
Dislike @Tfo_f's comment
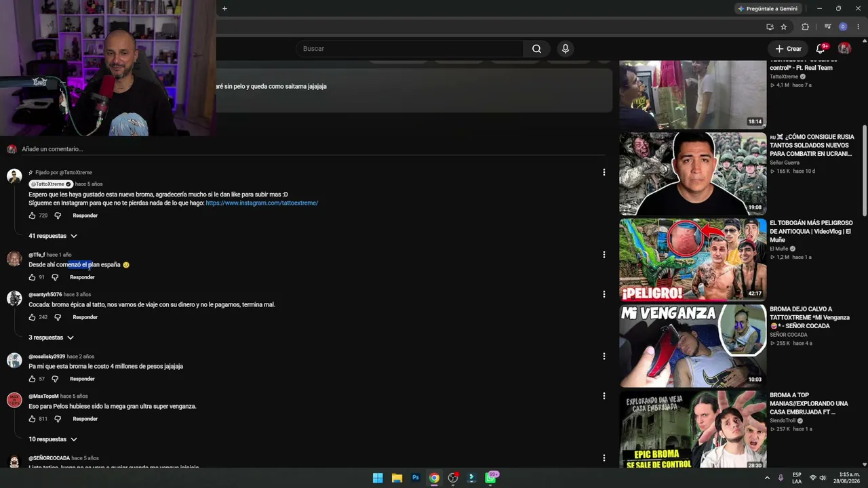(x=55, y=277)
